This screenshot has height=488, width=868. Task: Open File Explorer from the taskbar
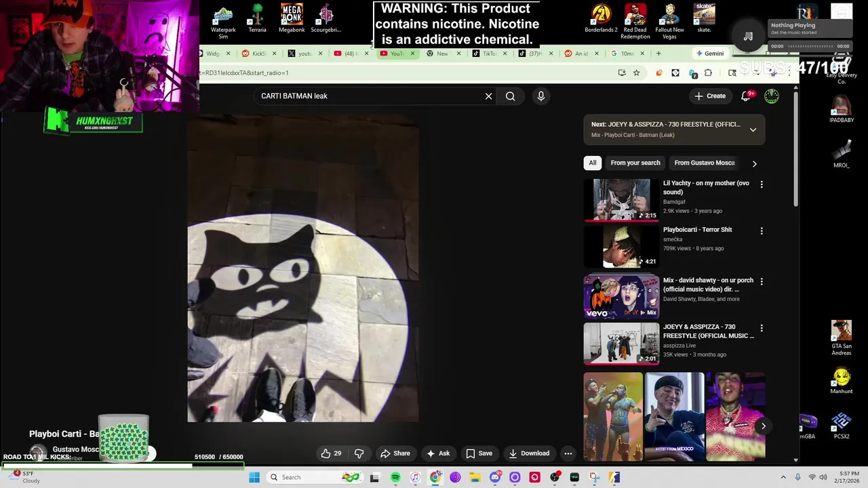pos(475,477)
